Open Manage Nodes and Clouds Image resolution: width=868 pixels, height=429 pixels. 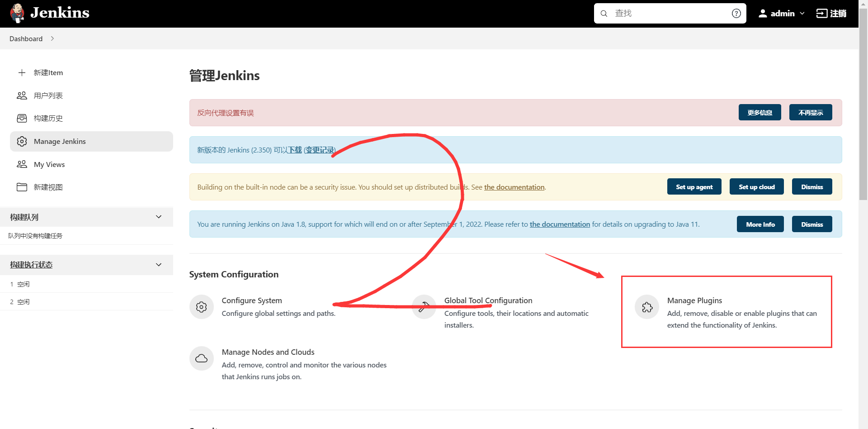(268, 352)
